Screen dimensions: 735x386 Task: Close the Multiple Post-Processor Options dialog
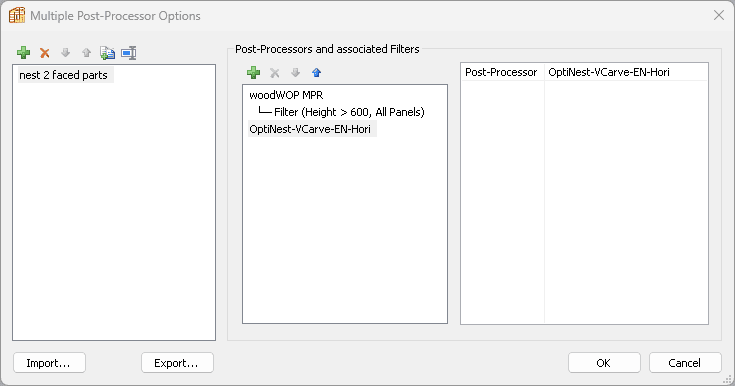tap(719, 15)
